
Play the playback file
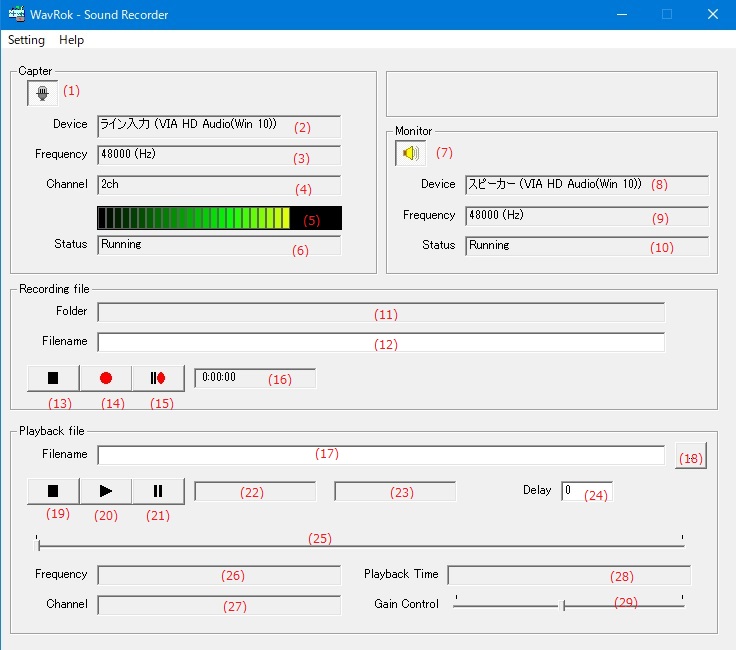[106, 491]
